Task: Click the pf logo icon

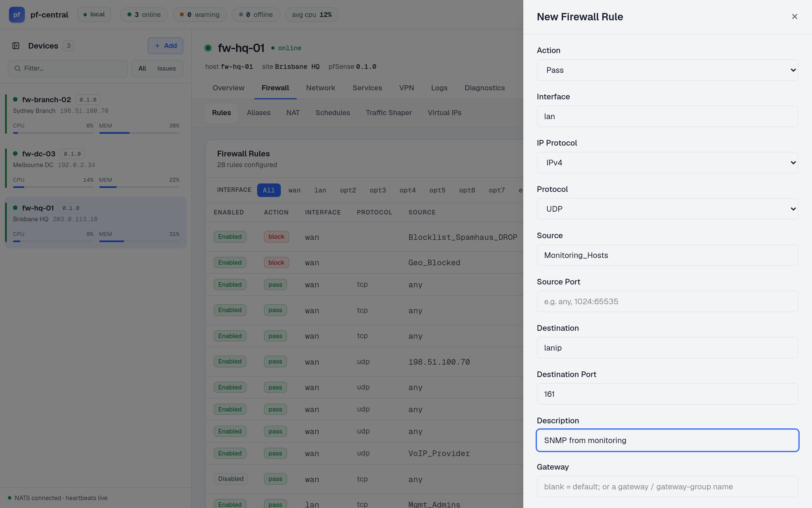Action: pyautogui.click(x=17, y=15)
